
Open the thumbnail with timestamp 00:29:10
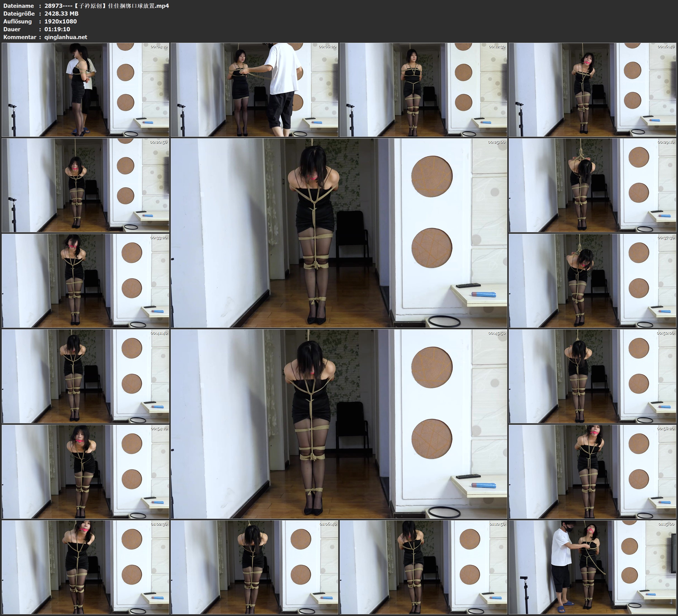tap(593, 185)
